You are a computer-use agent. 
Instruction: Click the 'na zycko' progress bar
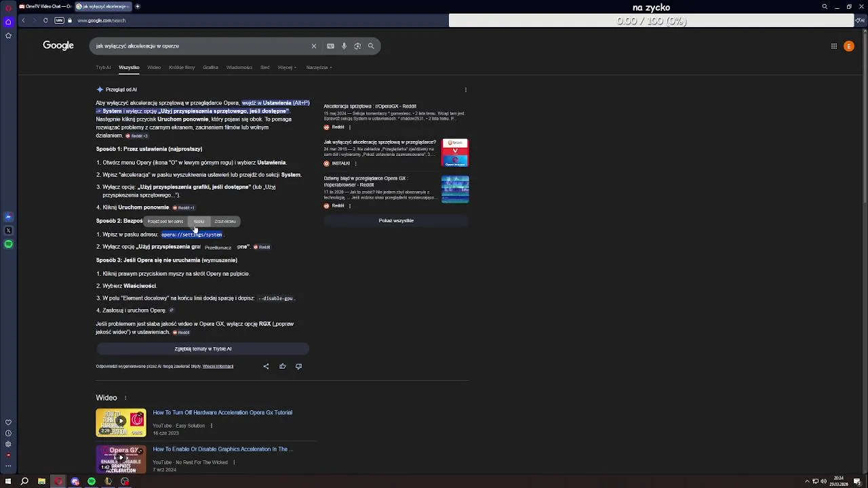pyautogui.click(x=651, y=21)
